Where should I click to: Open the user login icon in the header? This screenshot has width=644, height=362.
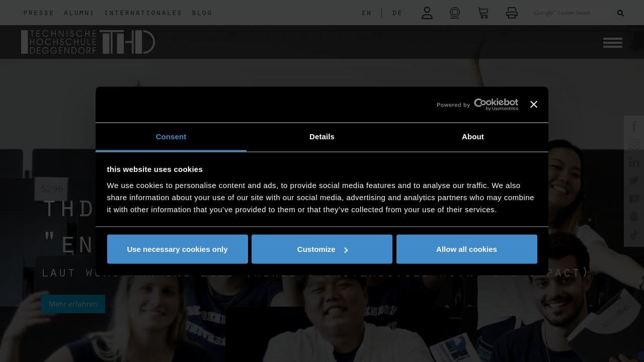pos(427,13)
